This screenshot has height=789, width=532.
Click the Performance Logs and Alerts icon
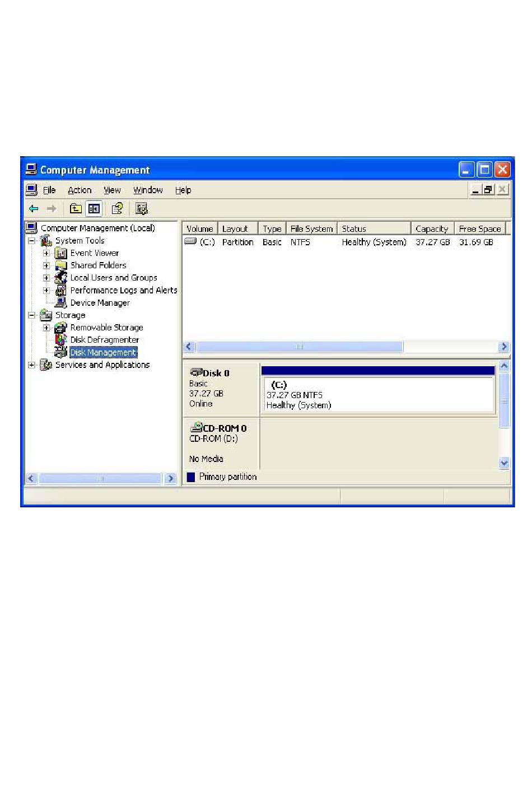coord(61,290)
